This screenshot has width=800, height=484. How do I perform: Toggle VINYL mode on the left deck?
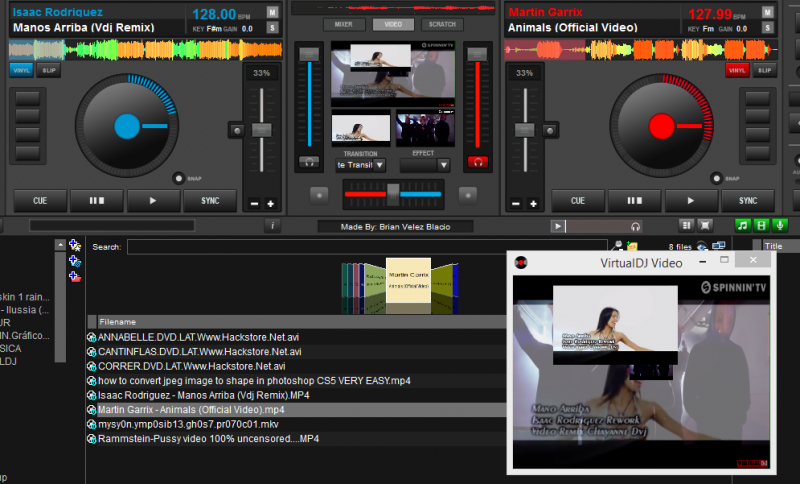pyautogui.click(x=21, y=70)
